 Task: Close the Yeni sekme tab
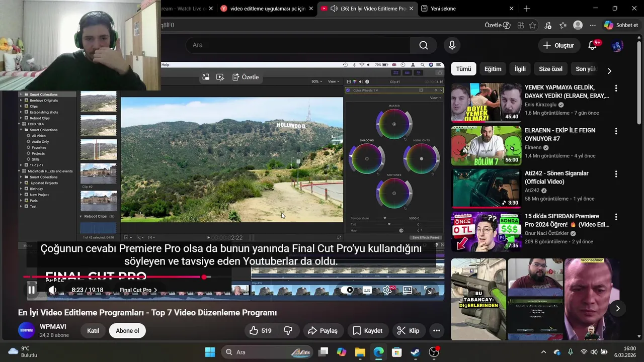511,9
